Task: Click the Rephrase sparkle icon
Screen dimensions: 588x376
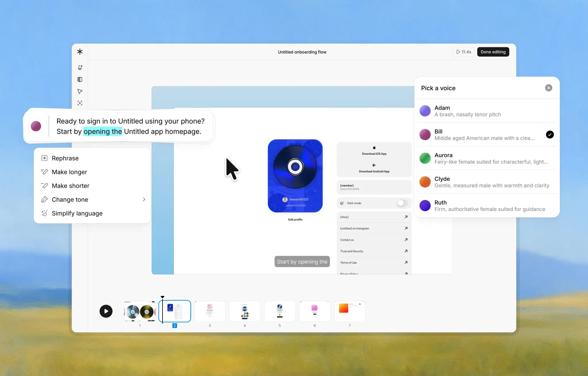Action: (44, 158)
